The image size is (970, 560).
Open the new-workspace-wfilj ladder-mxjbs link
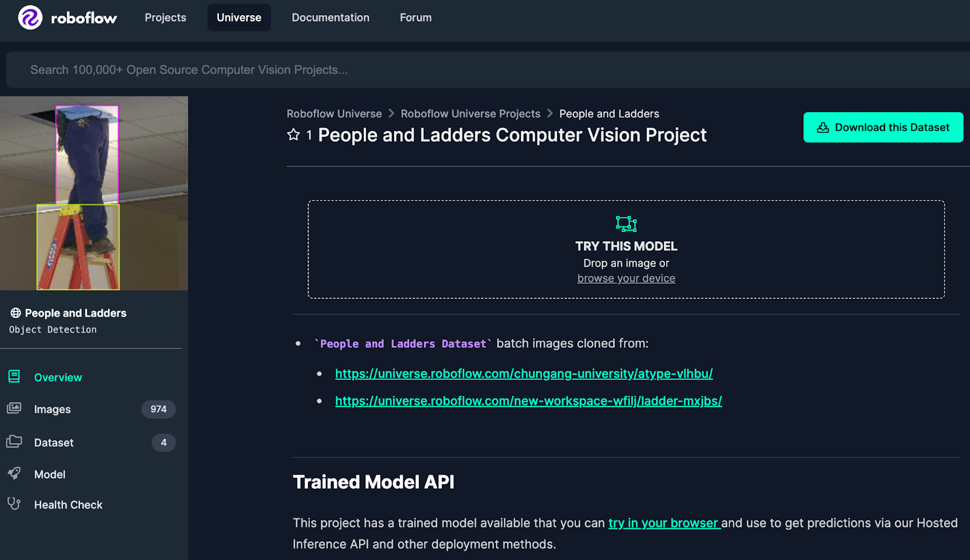tap(529, 401)
